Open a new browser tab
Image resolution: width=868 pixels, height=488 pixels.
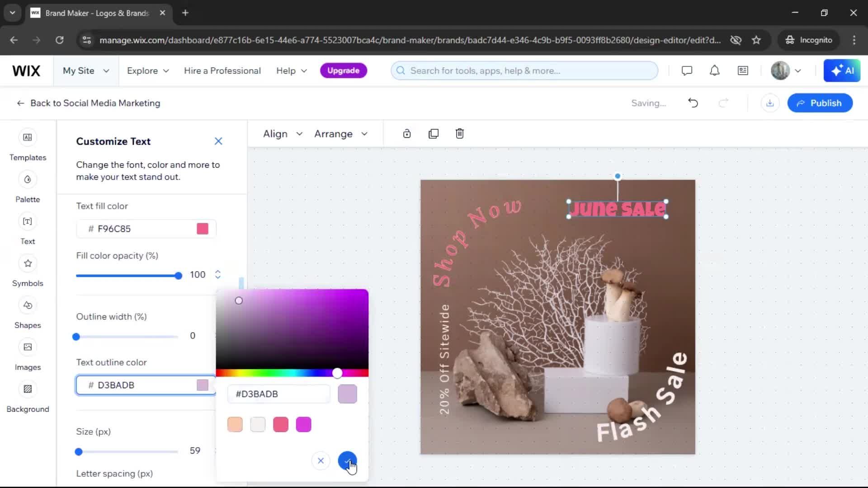185,13
